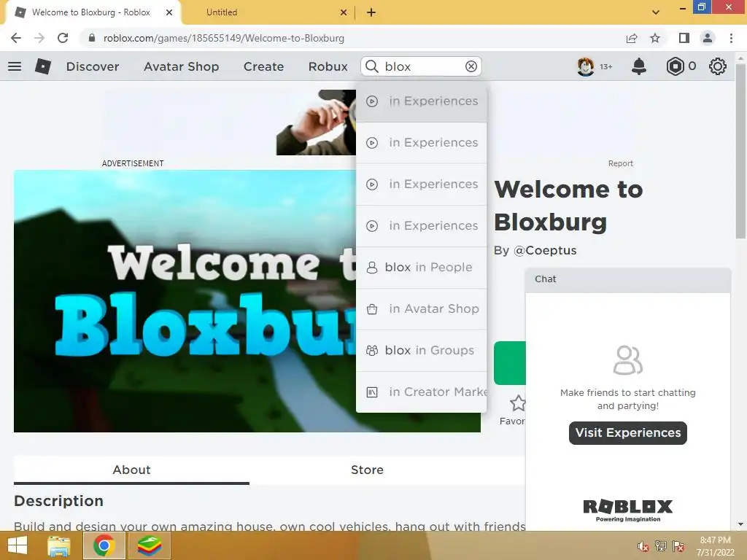Close the Welcome to Bloxburg tab
The width and height of the screenshot is (747, 560).
169,12
